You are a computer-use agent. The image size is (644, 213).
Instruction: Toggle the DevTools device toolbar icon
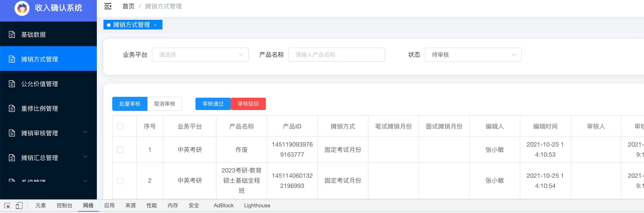point(19,206)
